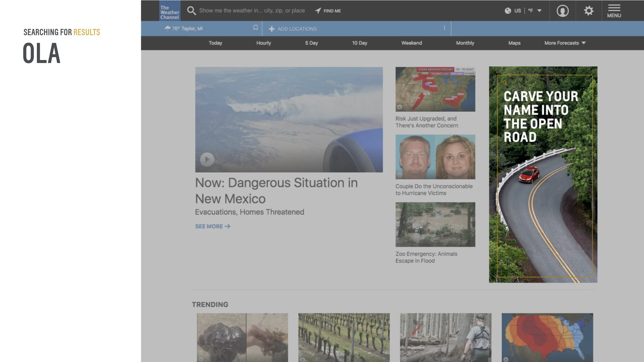Click the search magnifier icon
The width and height of the screenshot is (644, 362).
[191, 11]
